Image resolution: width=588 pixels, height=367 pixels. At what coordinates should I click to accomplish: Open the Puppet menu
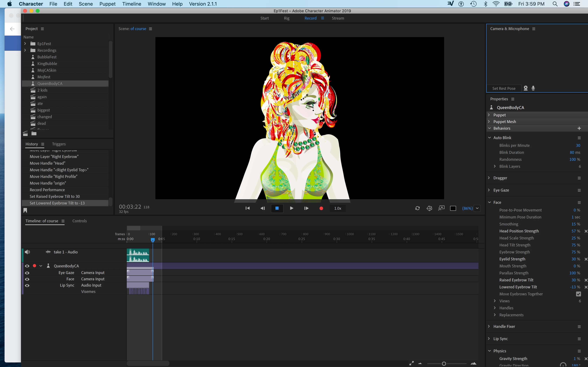coord(107,4)
